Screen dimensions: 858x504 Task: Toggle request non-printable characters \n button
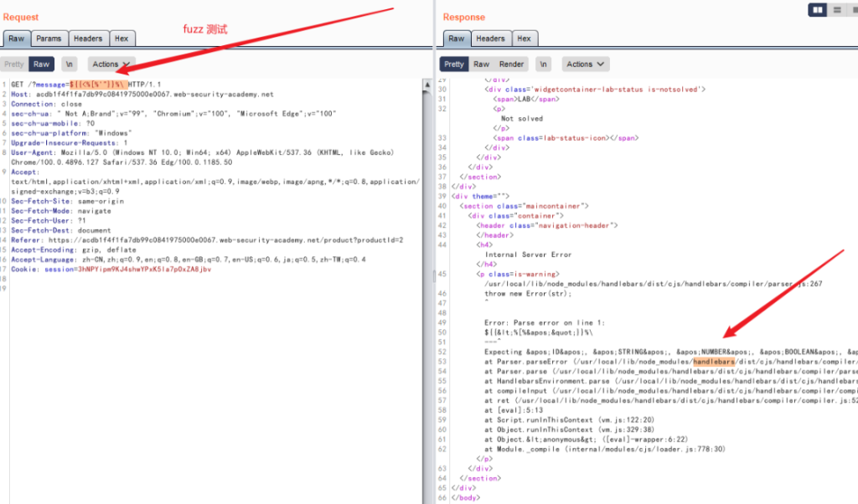click(x=70, y=64)
